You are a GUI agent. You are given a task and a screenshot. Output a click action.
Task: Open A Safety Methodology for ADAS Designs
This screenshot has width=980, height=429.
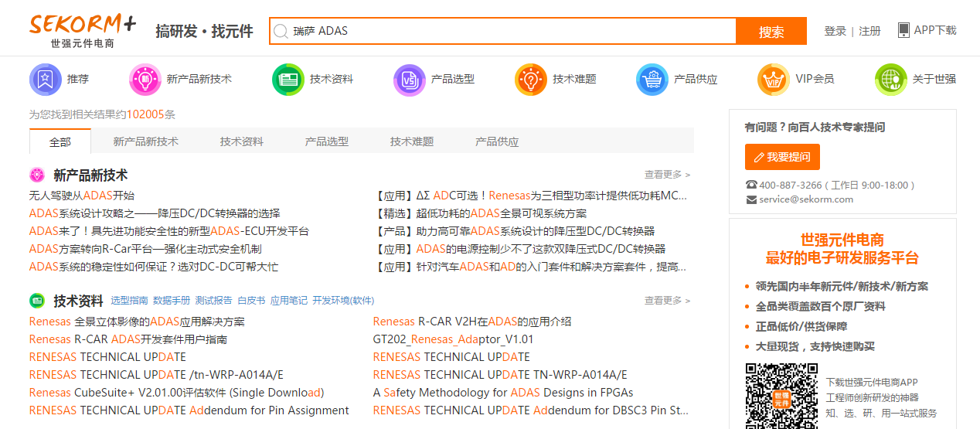pyautogui.click(x=503, y=393)
